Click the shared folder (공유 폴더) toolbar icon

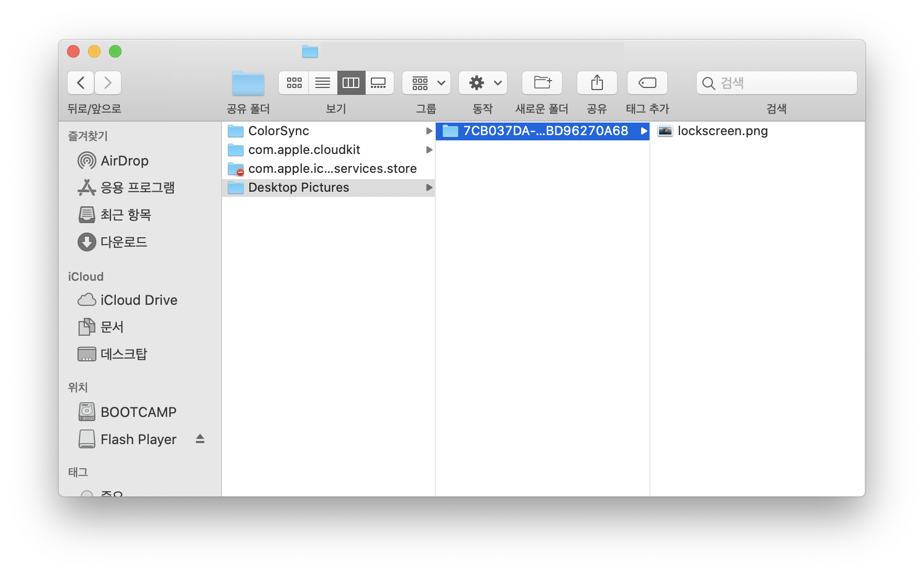(248, 83)
